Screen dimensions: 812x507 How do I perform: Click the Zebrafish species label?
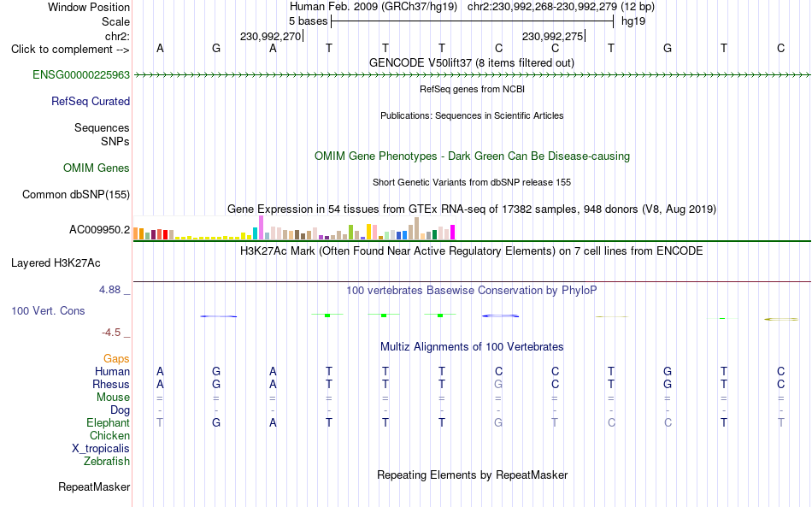click(107, 461)
